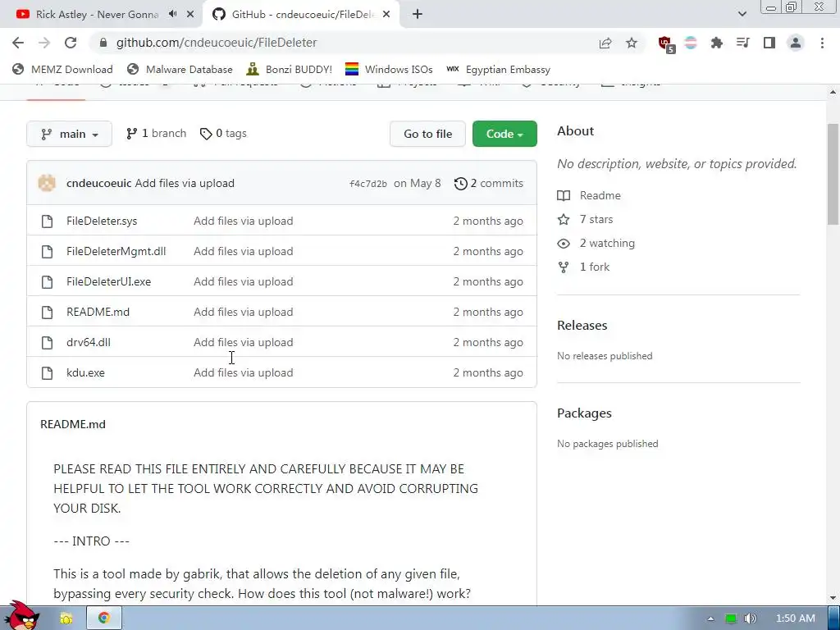Close the GitHub FileDeleter tab
This screenshot has width=840, height=630.
coord(387,15)
